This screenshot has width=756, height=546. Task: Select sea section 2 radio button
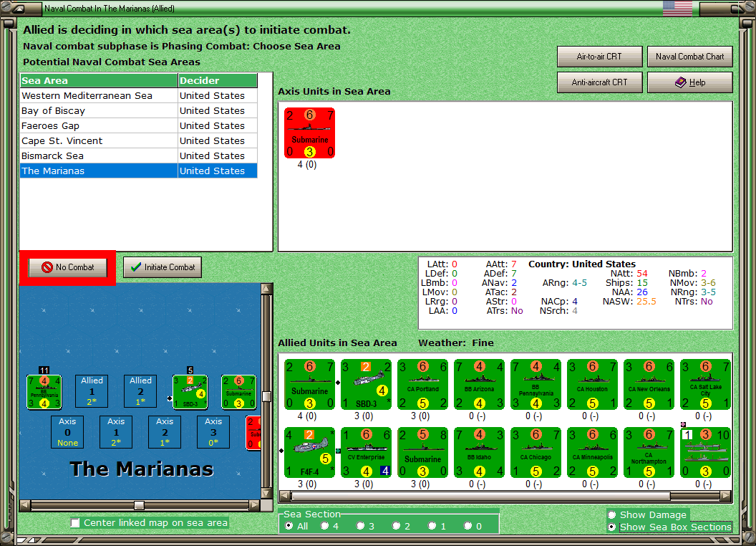point(396,526)
